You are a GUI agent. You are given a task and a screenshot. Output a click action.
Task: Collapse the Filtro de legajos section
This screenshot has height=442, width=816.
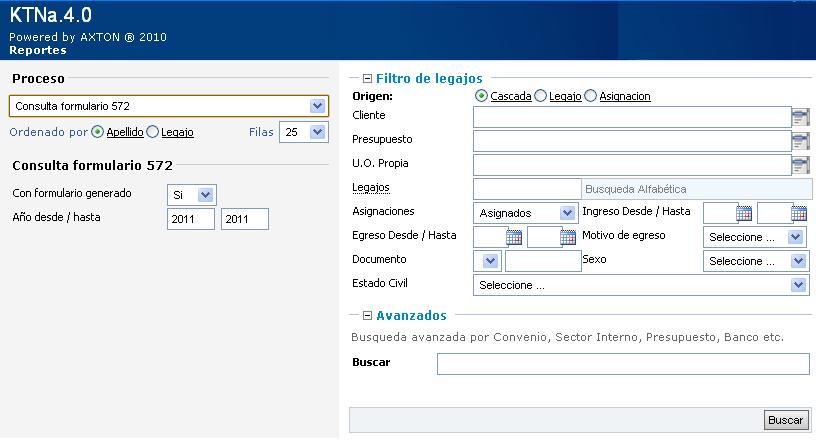coord(367,79)
